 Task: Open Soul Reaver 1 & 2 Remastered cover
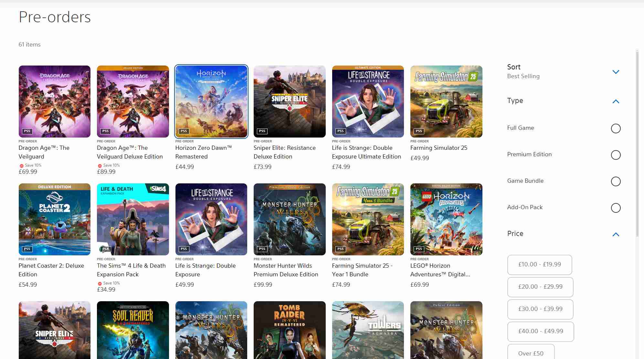pos(133,330)
